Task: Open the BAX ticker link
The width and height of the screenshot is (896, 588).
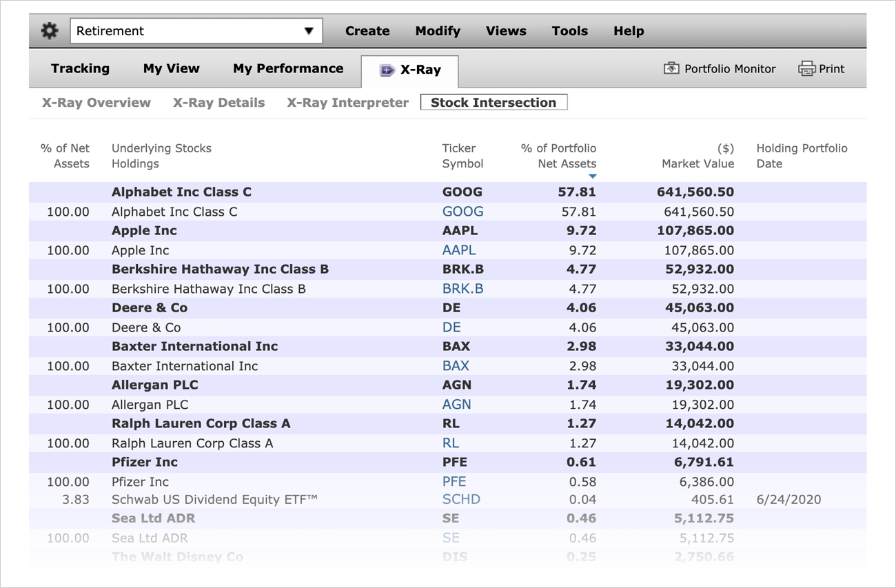Action: [x=456, y=366]
